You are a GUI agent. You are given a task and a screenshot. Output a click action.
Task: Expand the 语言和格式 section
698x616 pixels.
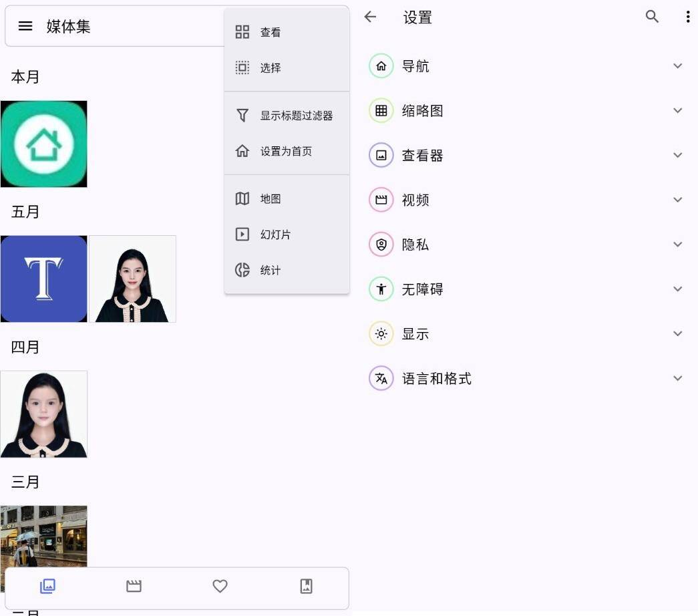[x=678, y=378]
